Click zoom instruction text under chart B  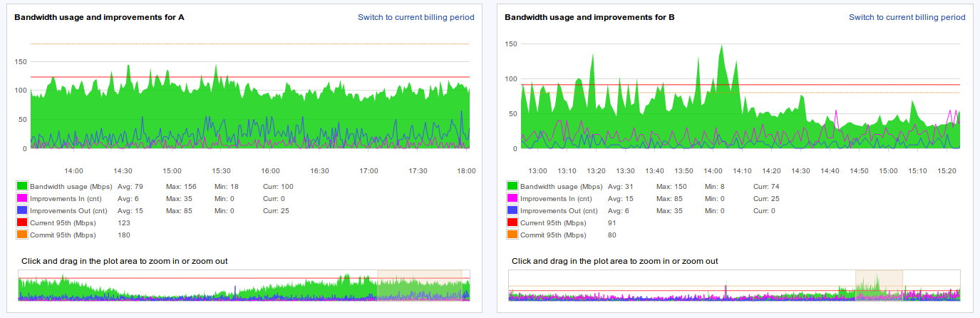pyautogui.click(x=615, y=261)
